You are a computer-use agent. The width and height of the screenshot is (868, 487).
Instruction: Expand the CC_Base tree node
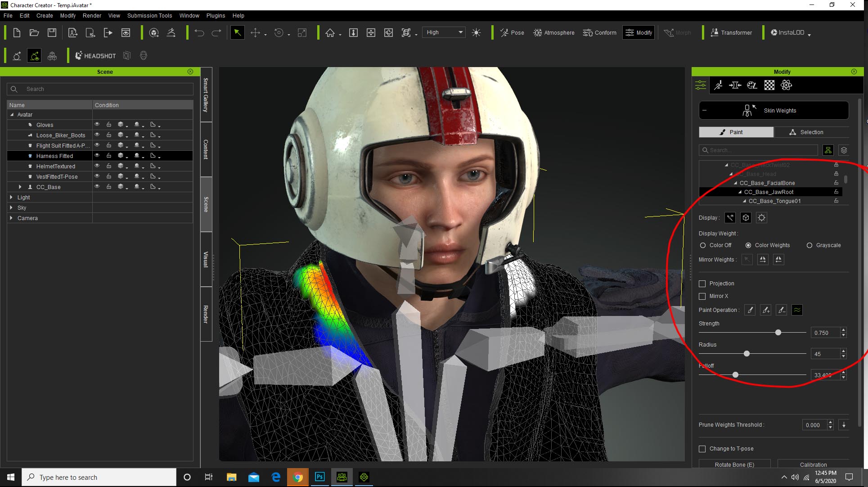click(20, 187)
